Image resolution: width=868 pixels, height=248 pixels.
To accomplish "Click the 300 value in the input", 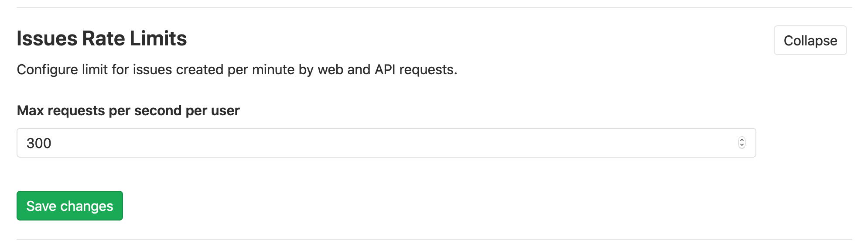I will click(39, 143).
